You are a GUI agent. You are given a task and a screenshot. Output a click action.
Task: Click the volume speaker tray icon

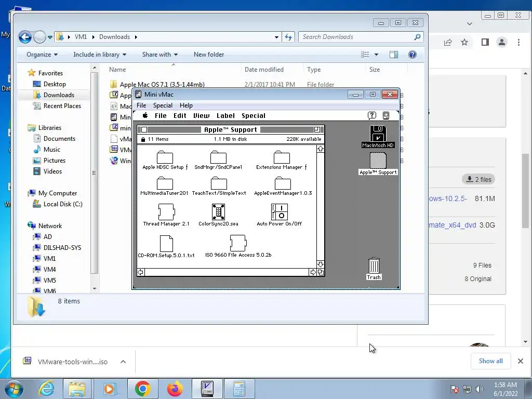479,389
